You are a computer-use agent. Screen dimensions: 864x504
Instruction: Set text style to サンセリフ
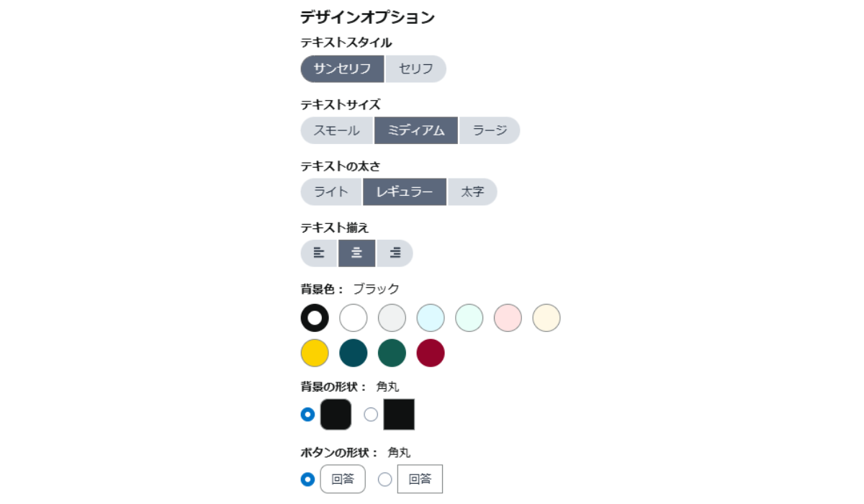click(x=343, y=69)
